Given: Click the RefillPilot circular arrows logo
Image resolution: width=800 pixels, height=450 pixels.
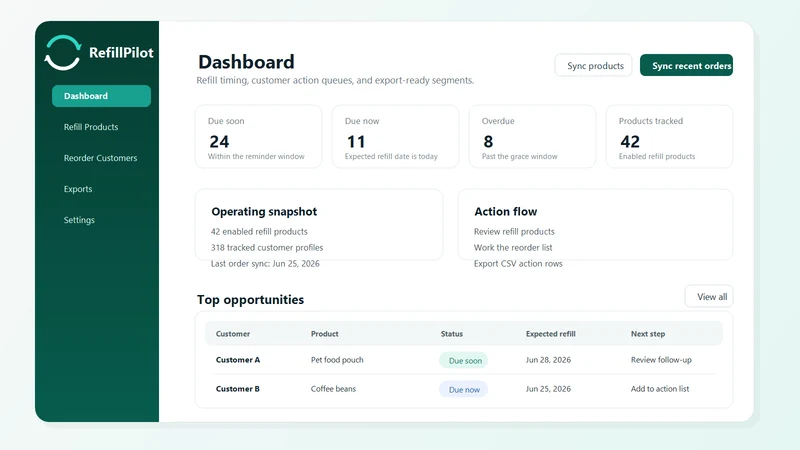Looking at the screenshot, I should click(x=63, y=53).
